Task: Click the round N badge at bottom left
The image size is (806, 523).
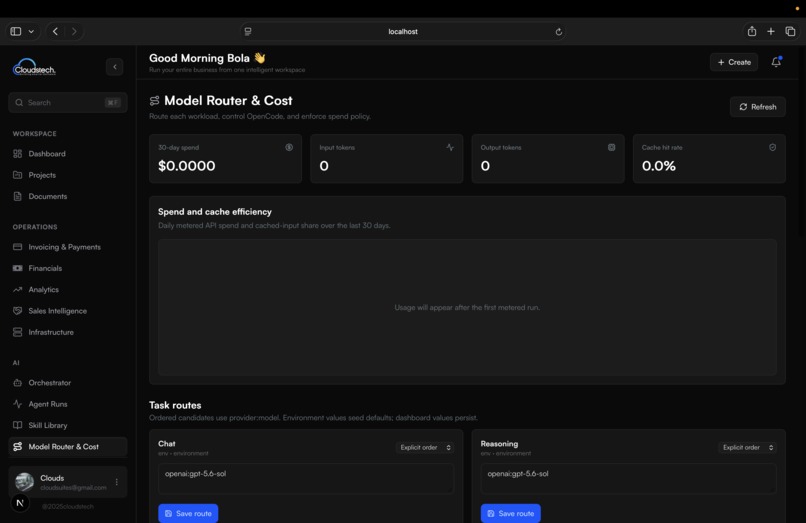Action: 20,503
